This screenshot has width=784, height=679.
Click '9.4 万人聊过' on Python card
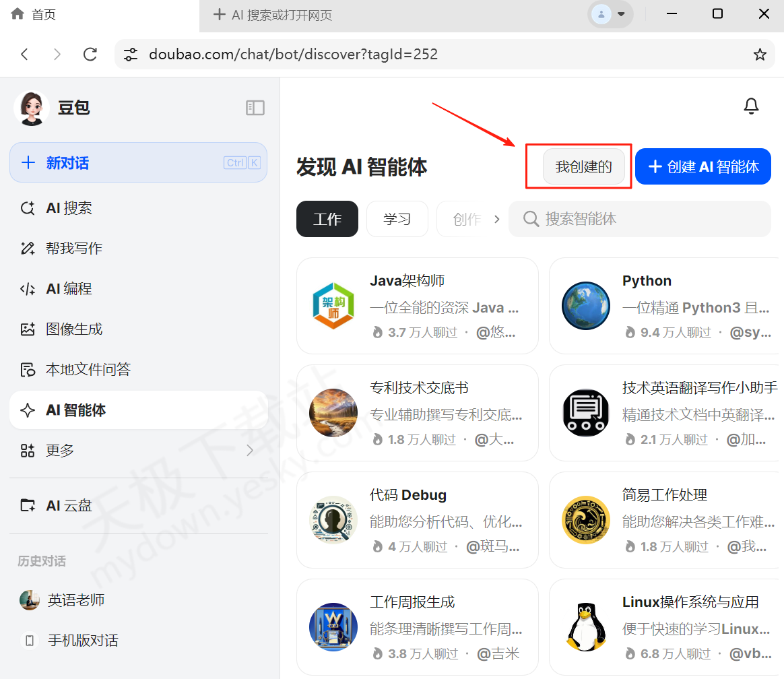coord(676,333)
